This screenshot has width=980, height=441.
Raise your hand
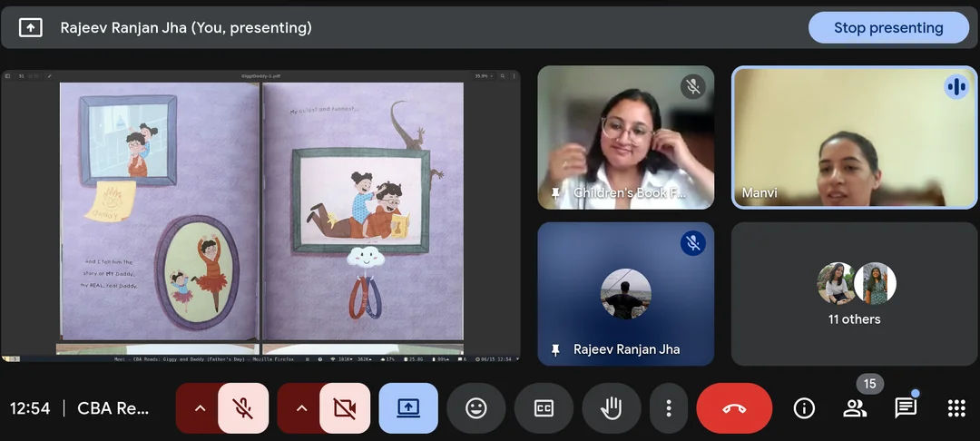tap(612, 408)
